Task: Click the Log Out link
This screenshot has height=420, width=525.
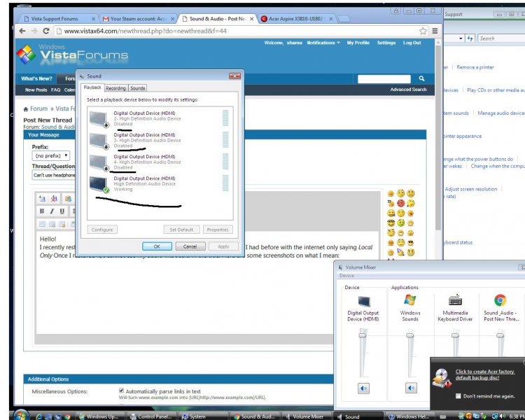Action: coord(412,43)
